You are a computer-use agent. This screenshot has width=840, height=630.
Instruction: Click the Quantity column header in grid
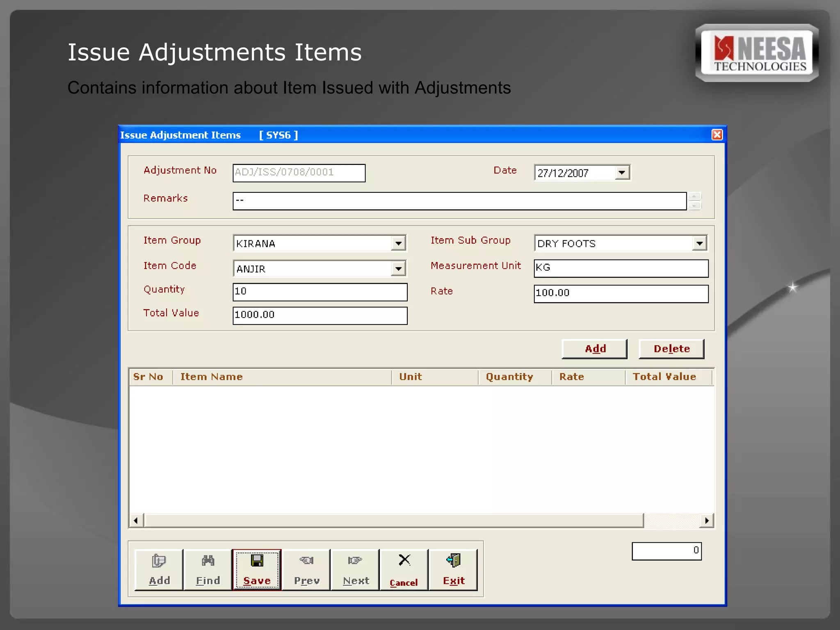515,377
